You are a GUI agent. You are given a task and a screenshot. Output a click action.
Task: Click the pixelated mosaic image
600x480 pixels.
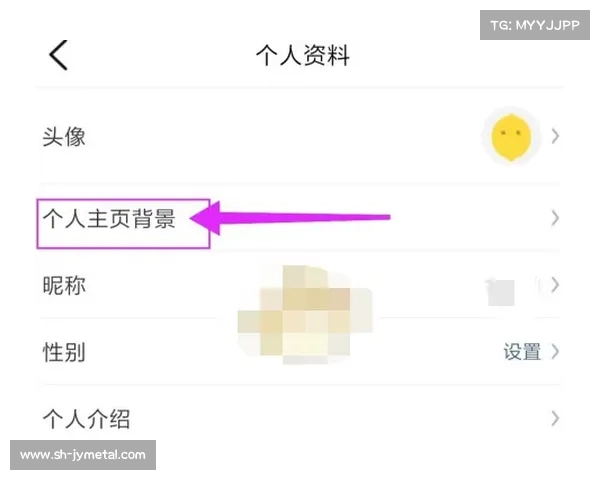[305, 314]
